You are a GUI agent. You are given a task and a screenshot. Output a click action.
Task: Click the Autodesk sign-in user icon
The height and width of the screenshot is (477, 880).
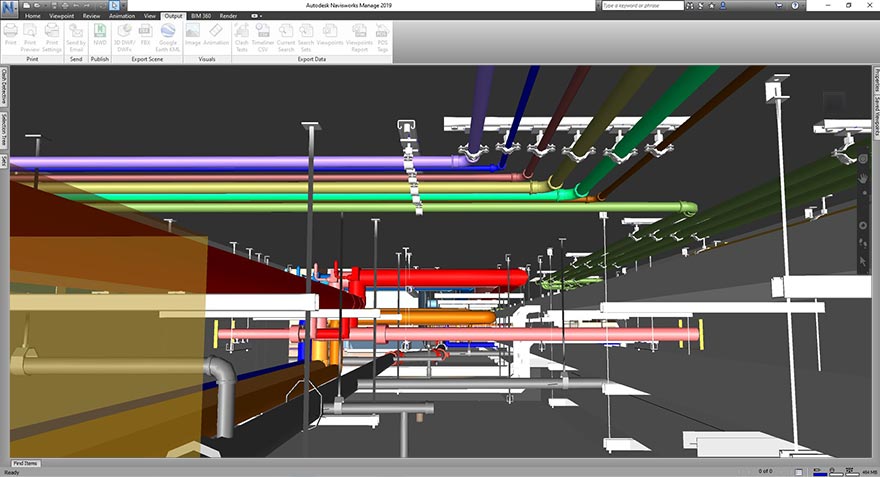click(x=723, y=5)
